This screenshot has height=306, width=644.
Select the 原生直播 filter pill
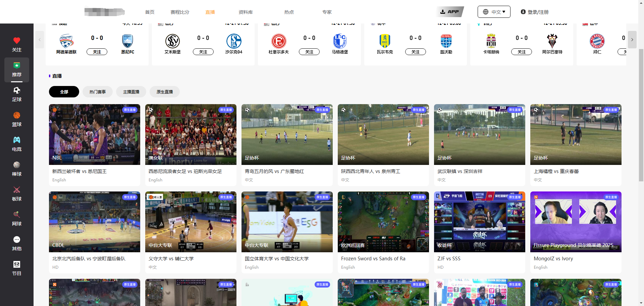(165, 92)
